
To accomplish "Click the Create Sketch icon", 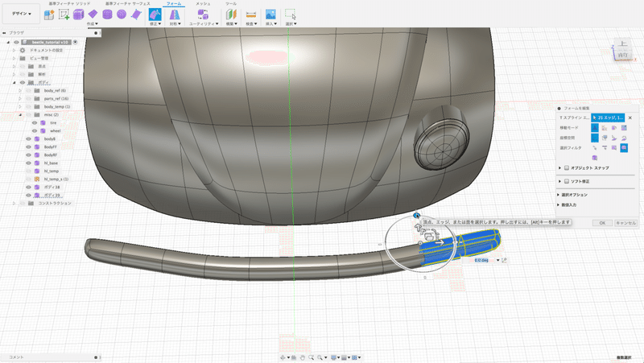I will (x=64, y=14).
